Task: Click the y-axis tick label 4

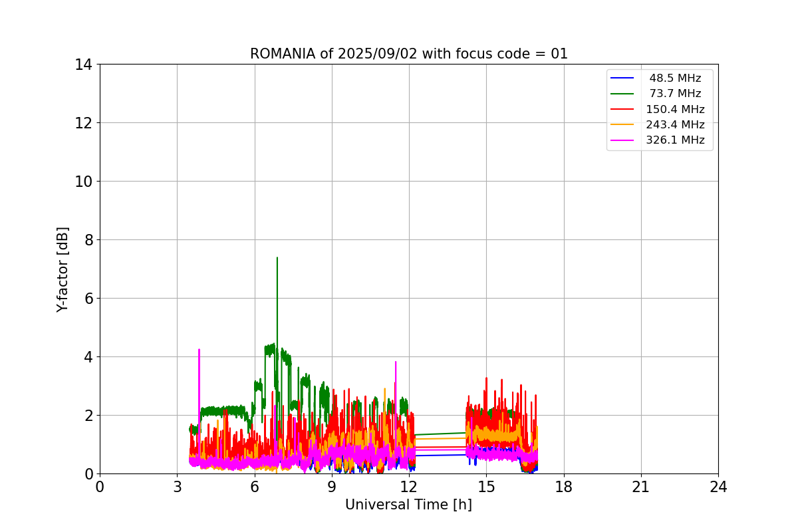Action: tap(87, 357)
